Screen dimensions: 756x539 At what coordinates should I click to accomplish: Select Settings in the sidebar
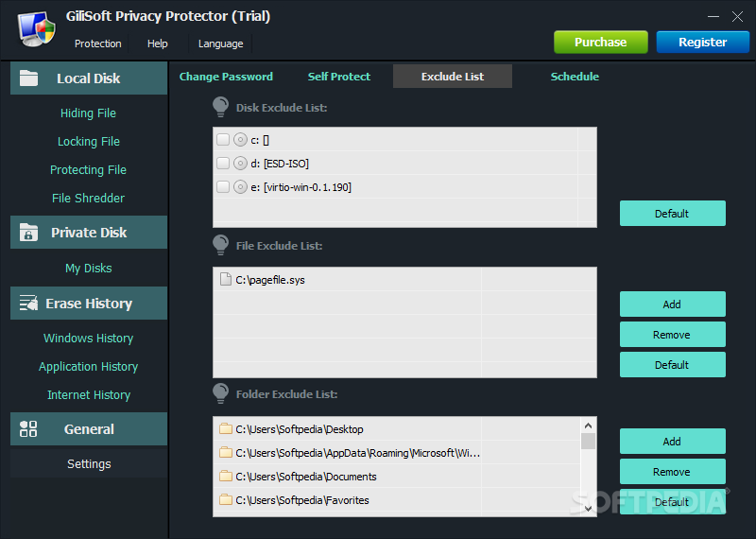[x=89, y=463]
